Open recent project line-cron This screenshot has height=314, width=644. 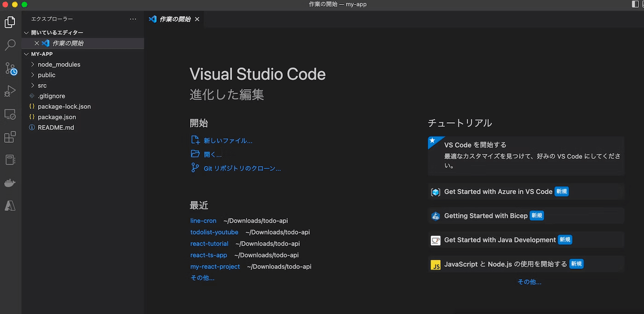point(203,221)
